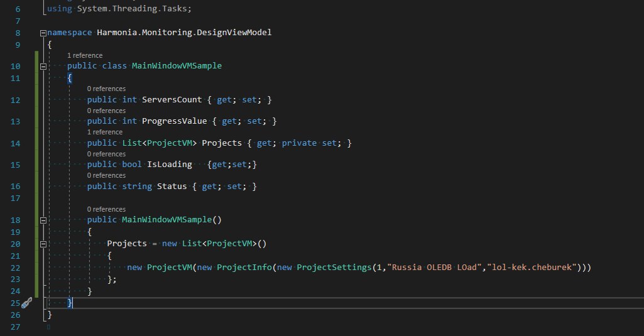Open '1 reference' CodeLens above class MainWindowVMSample
Screen dimensions: 644x336
click(85, 55)
